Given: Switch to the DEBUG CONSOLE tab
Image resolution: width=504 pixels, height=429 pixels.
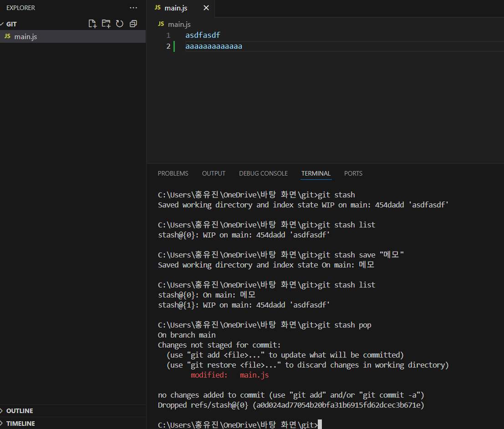Looking at the screenshot, I should pos(263,173).
